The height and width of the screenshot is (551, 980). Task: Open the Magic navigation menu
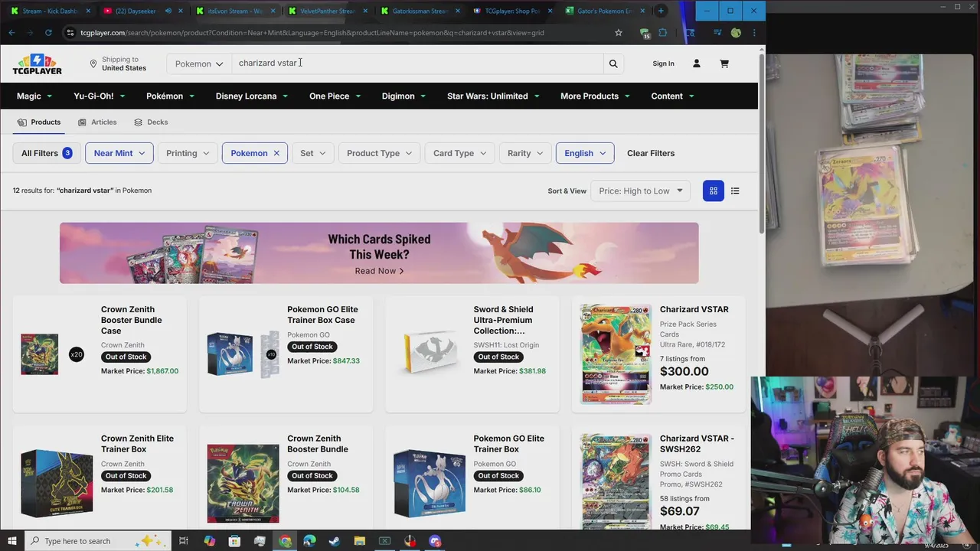click(x=34, y=96)
